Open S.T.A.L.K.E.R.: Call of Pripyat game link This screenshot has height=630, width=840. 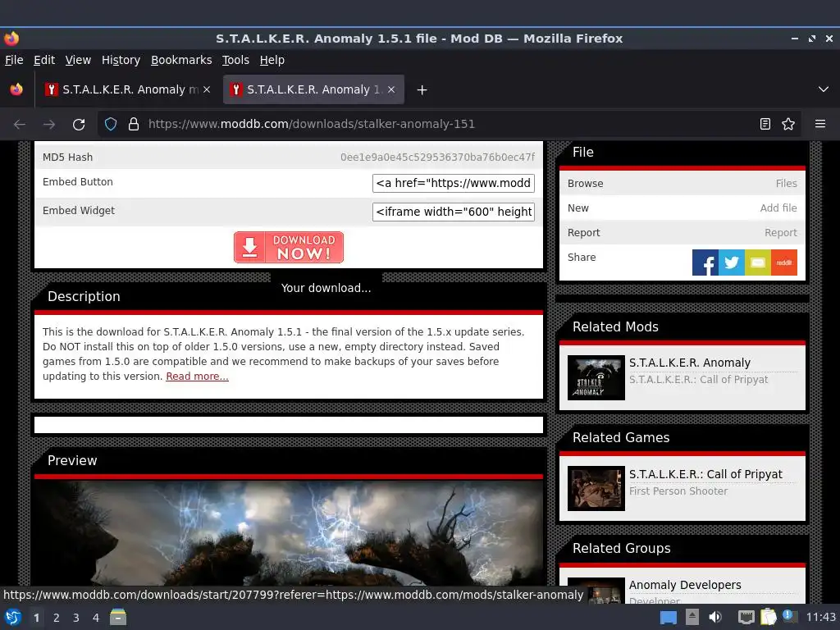pyautogui.click(x=705, y=474)
